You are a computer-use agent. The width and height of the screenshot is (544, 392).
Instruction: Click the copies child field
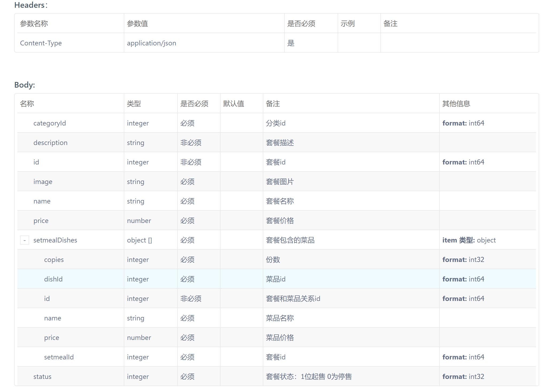(x=54, y=260)
